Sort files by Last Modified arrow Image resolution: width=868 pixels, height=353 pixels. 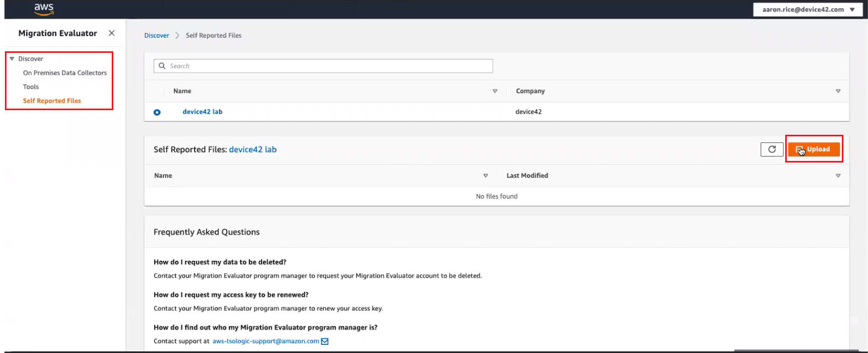pyautogui.click(x=838, y=176)
